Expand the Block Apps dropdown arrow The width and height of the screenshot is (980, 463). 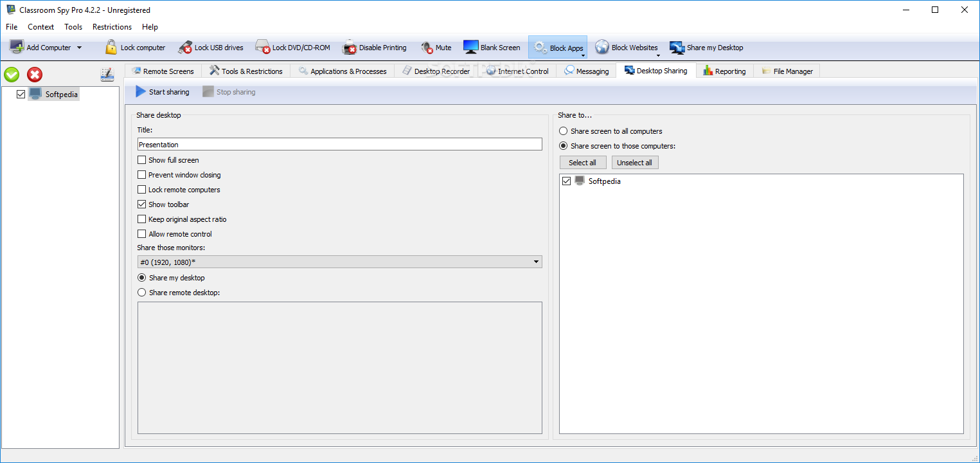(583, 55)
